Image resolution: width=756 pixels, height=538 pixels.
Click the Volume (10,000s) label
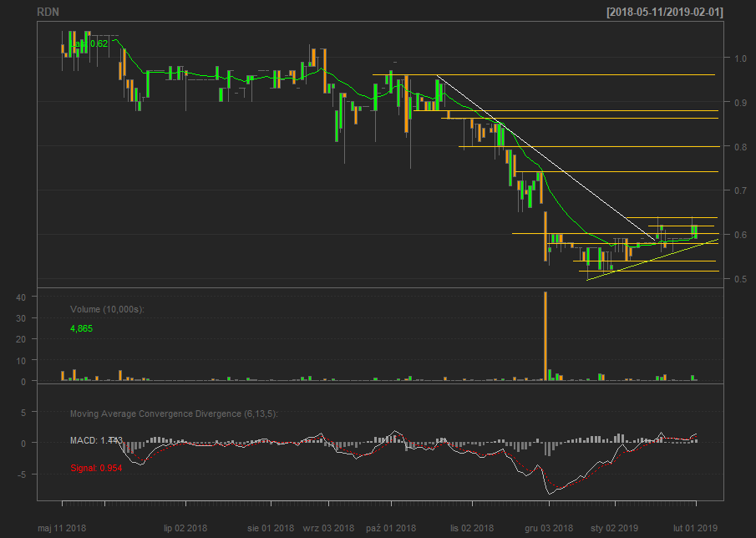(x=107, y=309)
